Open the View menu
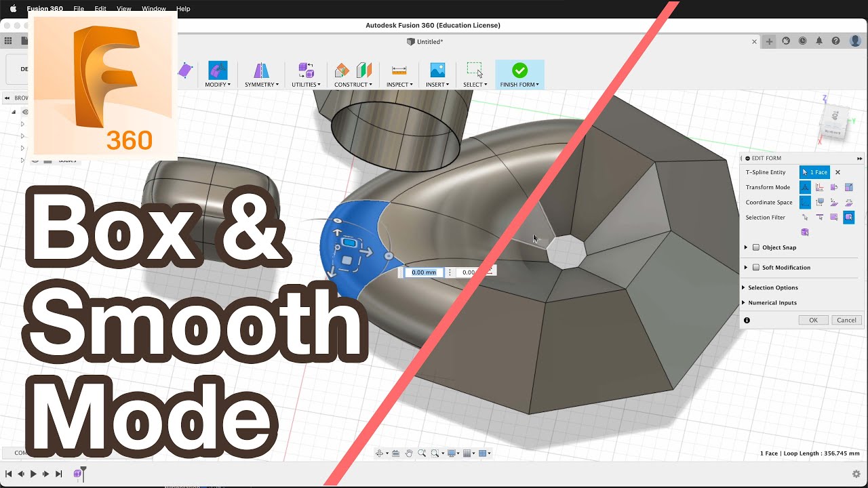Image resolution: width=868 pixels, height=488 pixels. click(x=124, y=9)
